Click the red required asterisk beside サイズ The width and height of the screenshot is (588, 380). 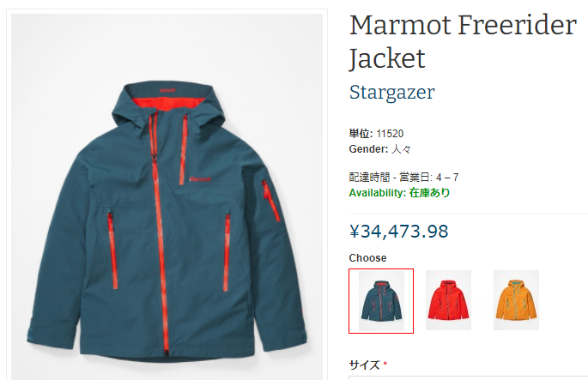click(385, 364)
